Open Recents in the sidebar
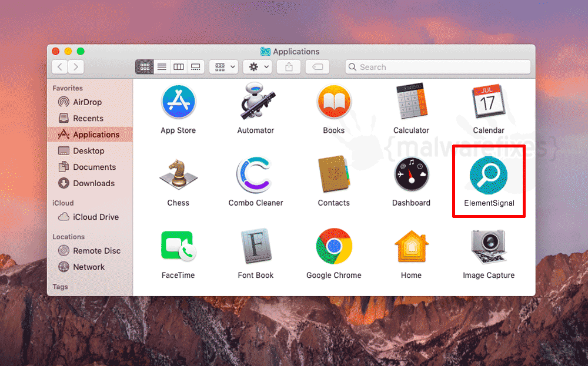The width and height of the screenshot is (588, 366). coord(90,119)
